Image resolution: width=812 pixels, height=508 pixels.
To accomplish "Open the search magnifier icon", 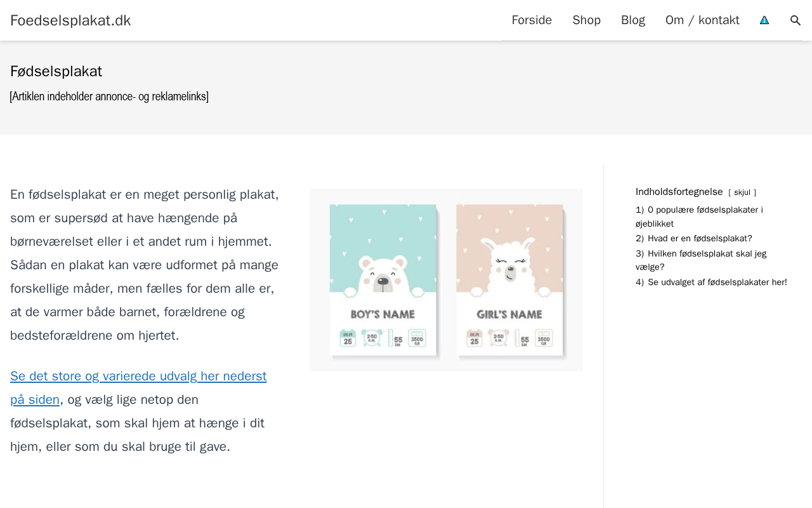I will click(x=795, y=20).
